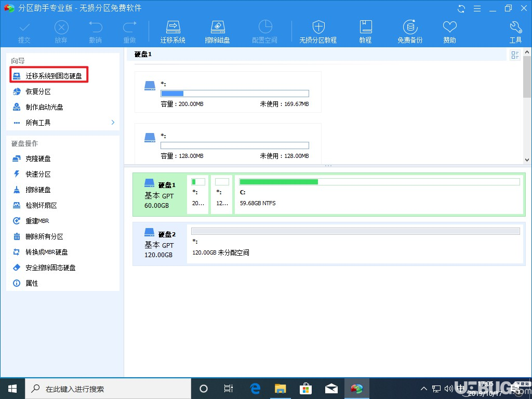Open 无损分区教程 from toolbar
The height and width of the screenshot is (399, 532).
pyautogui.click(x=318, y=32)
